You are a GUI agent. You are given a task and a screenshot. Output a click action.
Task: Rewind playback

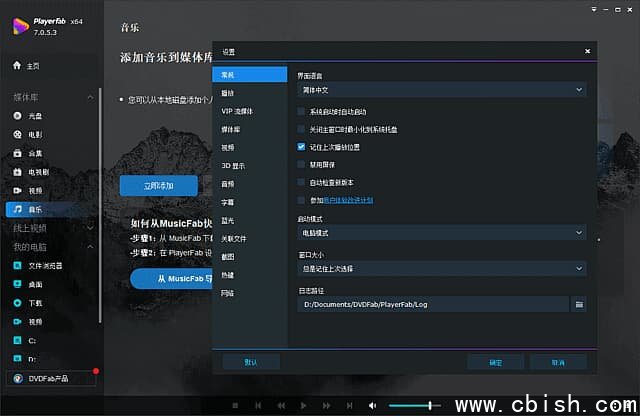click(x=281, y=405)
